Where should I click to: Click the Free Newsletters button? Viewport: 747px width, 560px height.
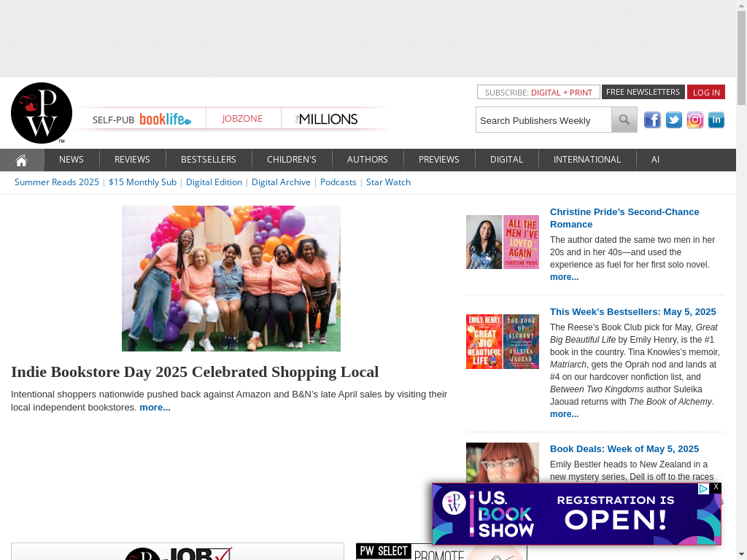click(643, 92)
